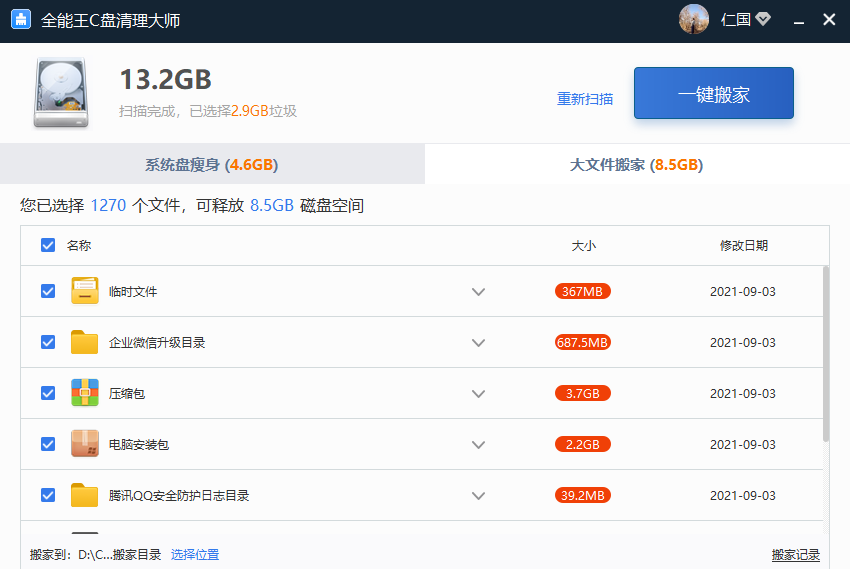Screen dimensions: 850x569
Task: Switch to 系统盘瘦身 tab
Action: point(211,164)
